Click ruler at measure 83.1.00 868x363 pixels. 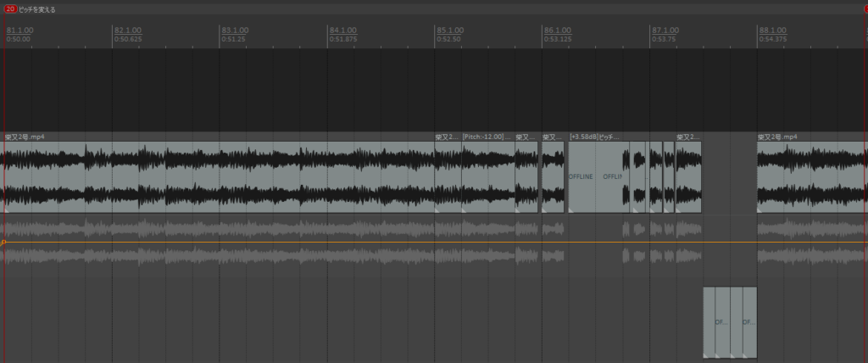[235, 31]
